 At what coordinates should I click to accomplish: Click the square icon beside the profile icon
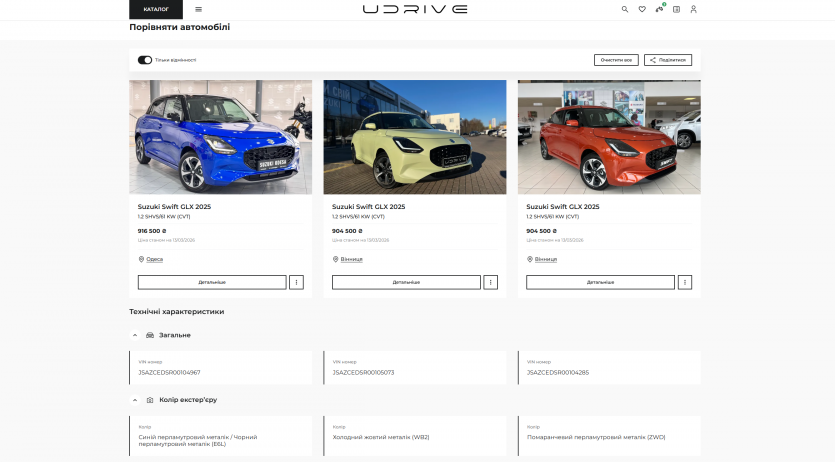coord(676,9)
